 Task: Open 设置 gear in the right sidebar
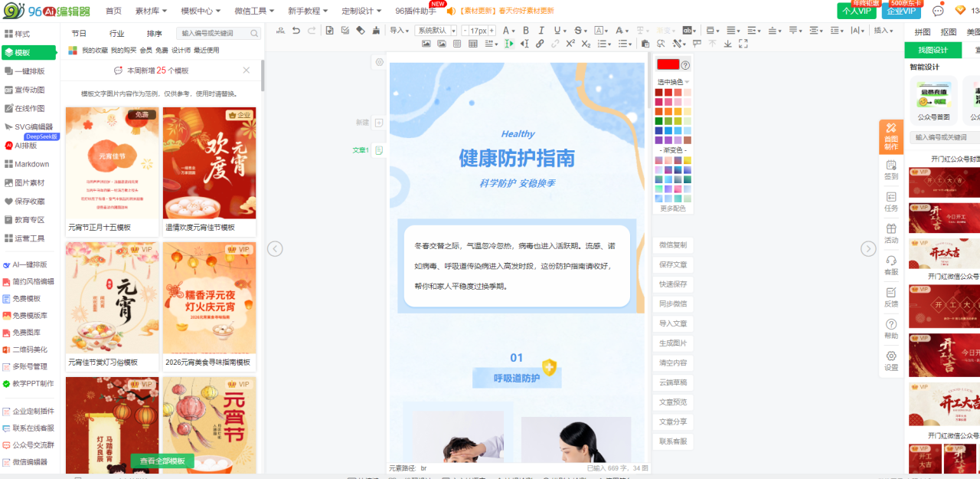891,360
